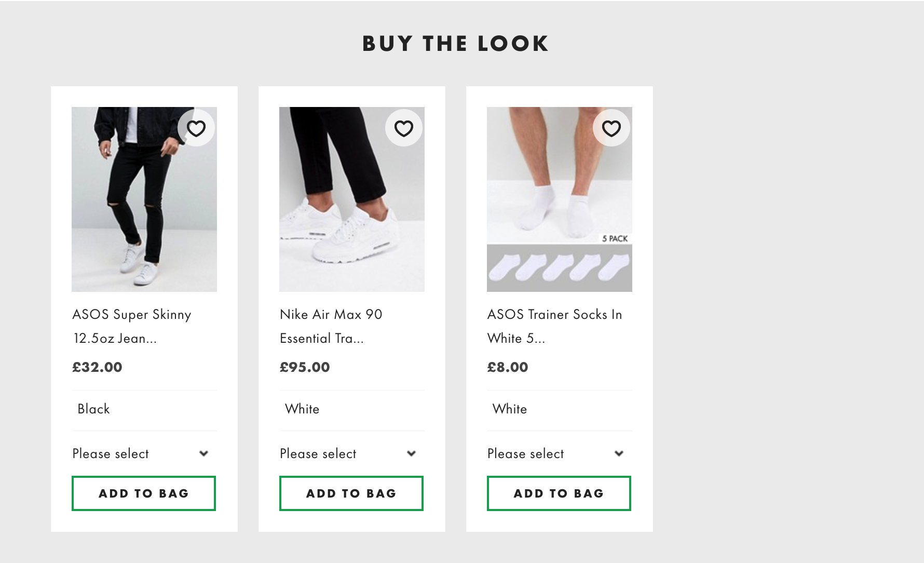Viewport: 924px width, 563px height.
Task: Click the heart icon on Nike Air Max
Action: click(404, 128)
